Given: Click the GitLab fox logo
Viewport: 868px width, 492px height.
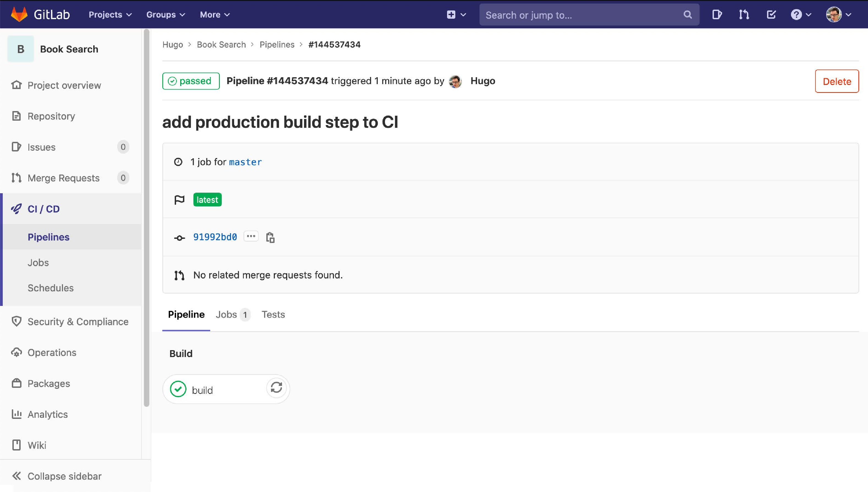Looking at the screenshot, I should tap(19, 15).
